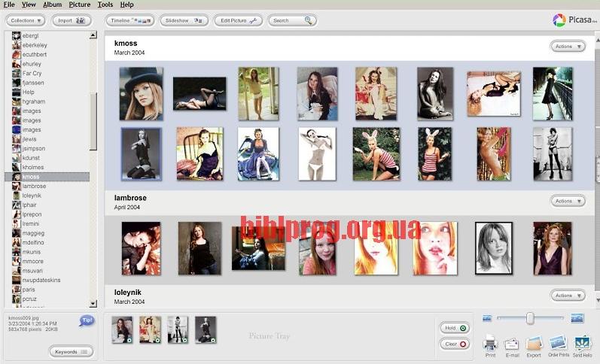Click the Tip! speech bubble icon

(x=87, y=321)
